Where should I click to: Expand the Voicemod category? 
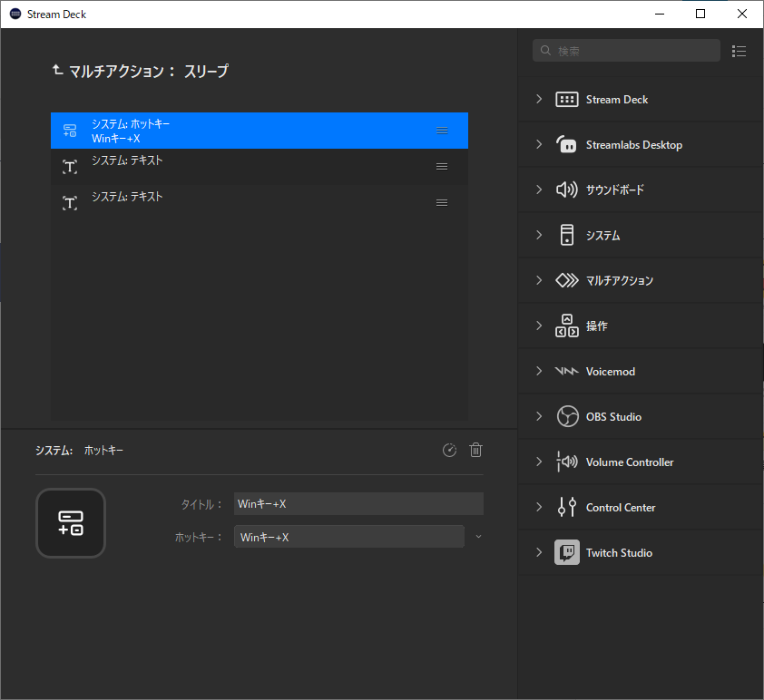[x=539, y=371]
